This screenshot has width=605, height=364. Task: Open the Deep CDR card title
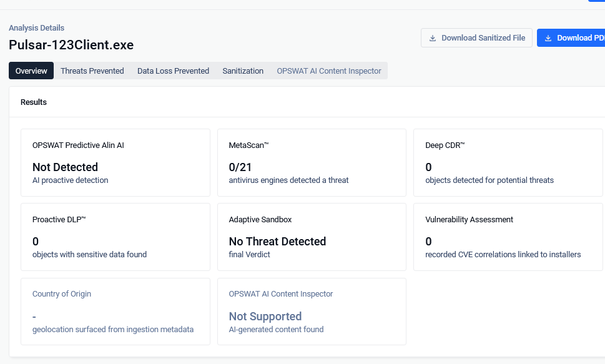(445, 145)
